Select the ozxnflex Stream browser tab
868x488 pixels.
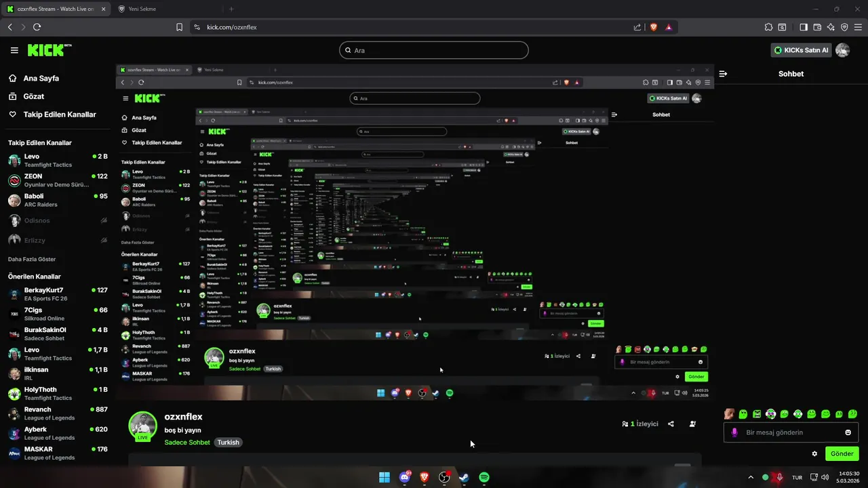[57, 9]
